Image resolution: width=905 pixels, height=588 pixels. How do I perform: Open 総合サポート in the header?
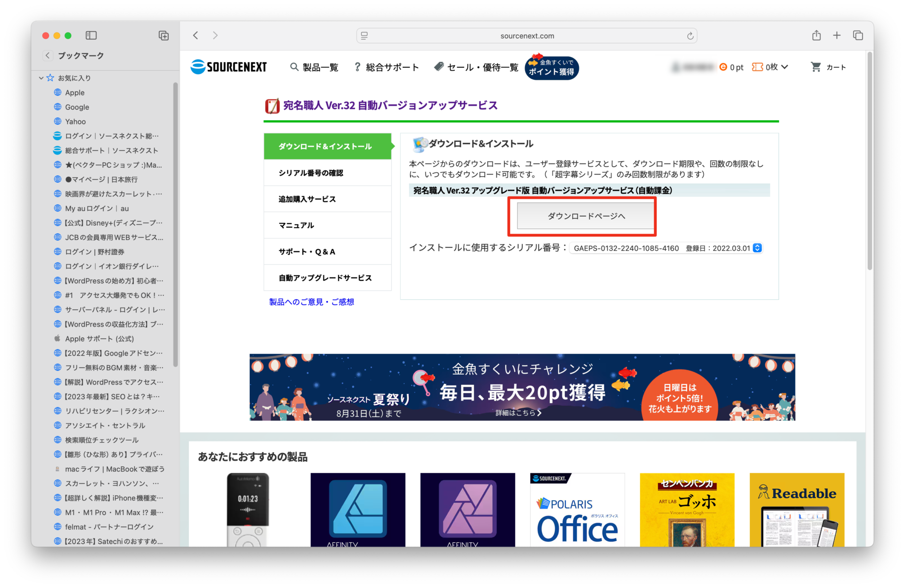pyautogui.click(x=386, y=67)
